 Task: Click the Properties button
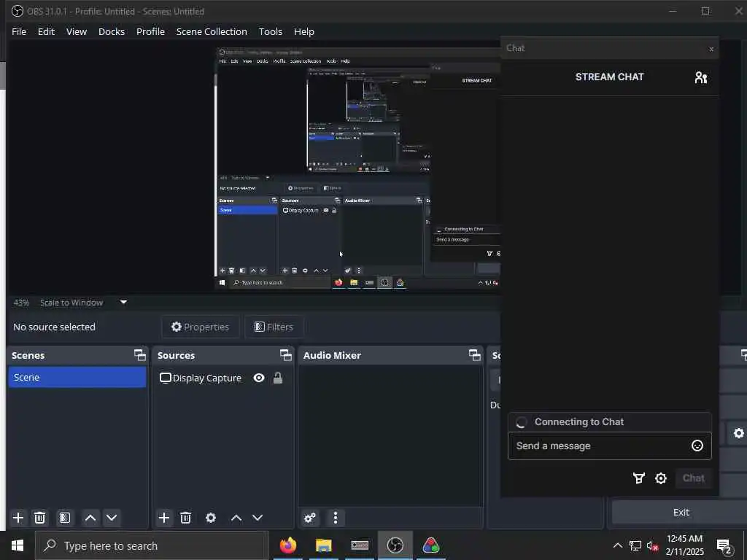point(200,327)
